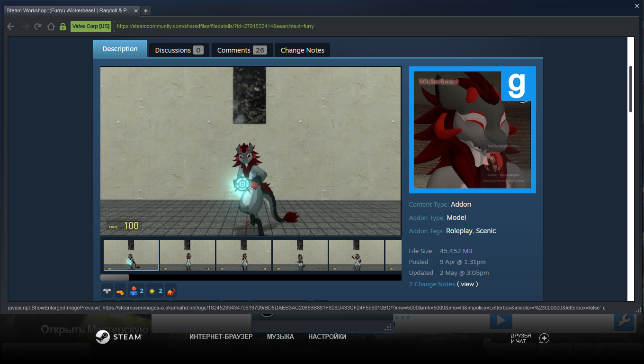This screenshot has height=364, width=644.
Task: Click the Garry's Mod 'g' logo badge
Action: (x=516, y=86)
